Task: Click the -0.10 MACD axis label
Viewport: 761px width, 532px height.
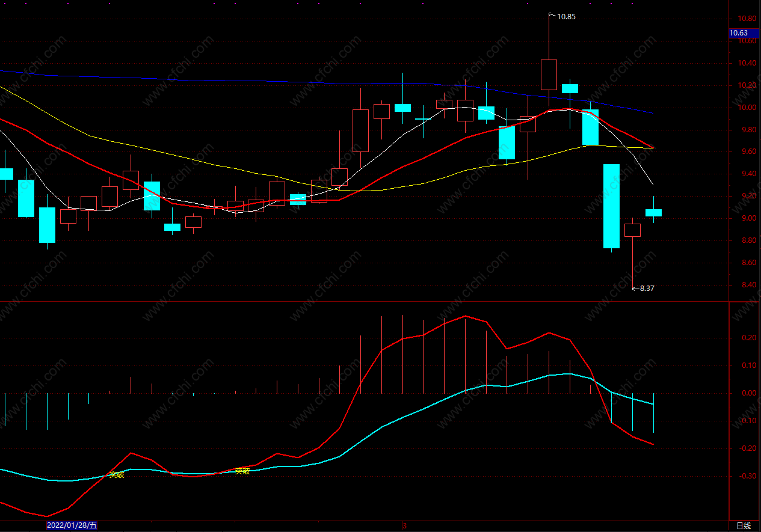Action: point(747,421)
